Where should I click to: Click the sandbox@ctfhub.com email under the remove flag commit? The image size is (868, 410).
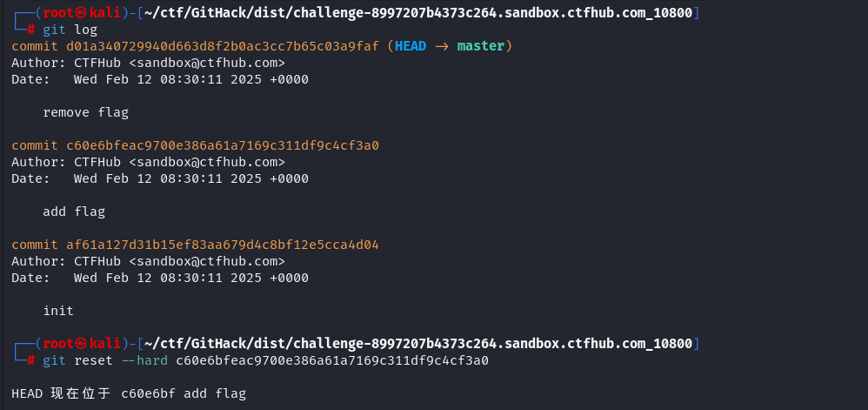pos(207,63)
